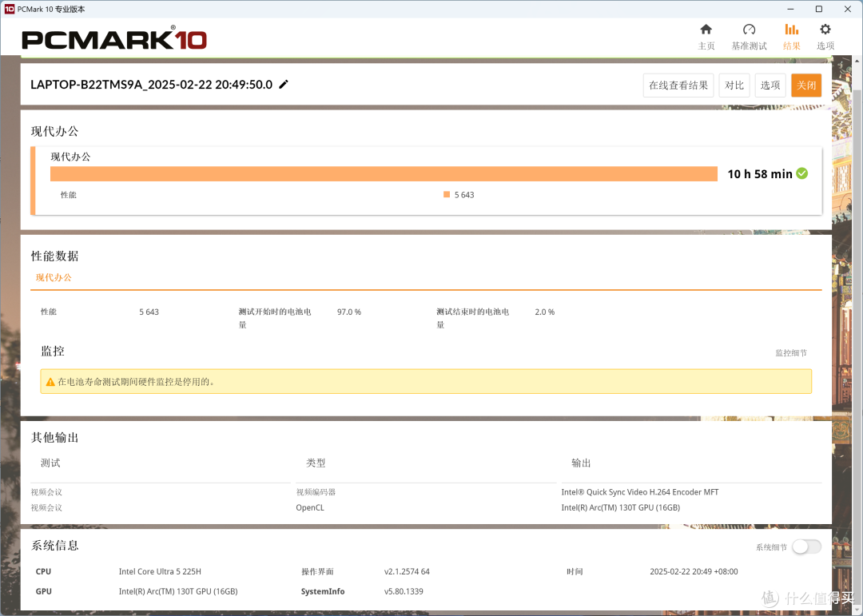The width and height of the screenshot is (863, 616).
Task: Click the GPU value in 系统信息
Action: point(177,591)
